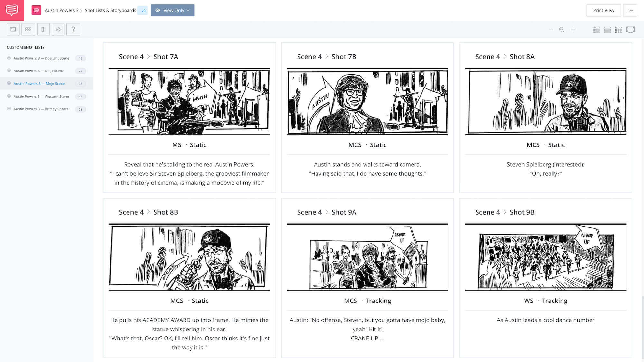Click the icon beside Western Scene list
The image size is (644, 362).
(x=9, y=96)
